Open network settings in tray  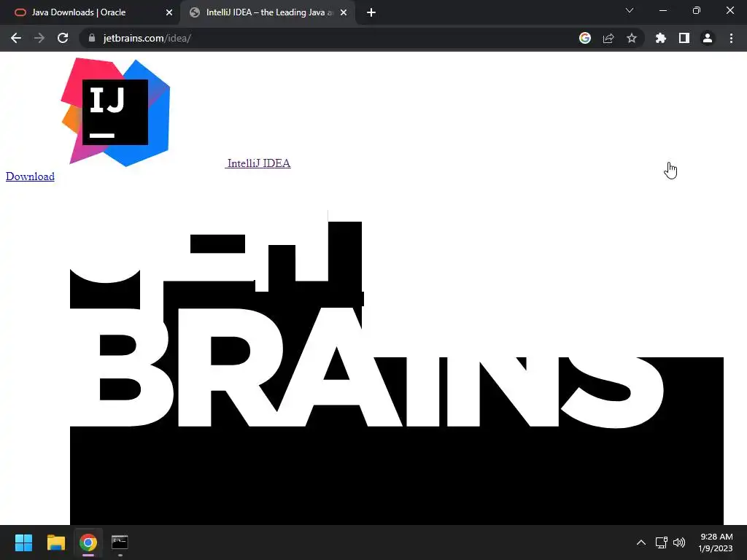(x=661, y=542)
